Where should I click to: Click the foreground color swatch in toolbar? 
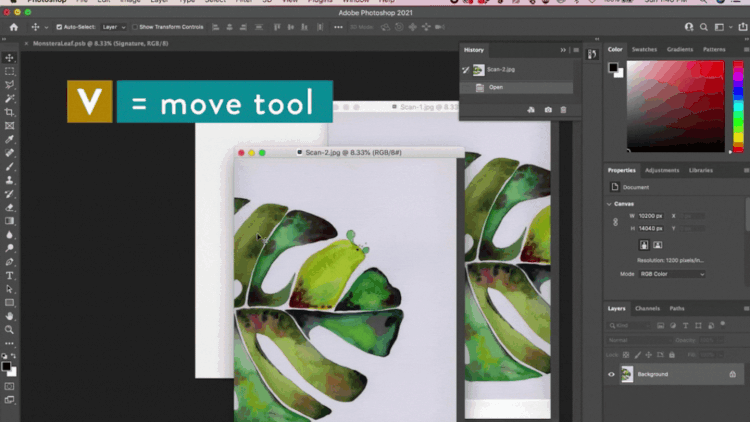pos(6,366)
